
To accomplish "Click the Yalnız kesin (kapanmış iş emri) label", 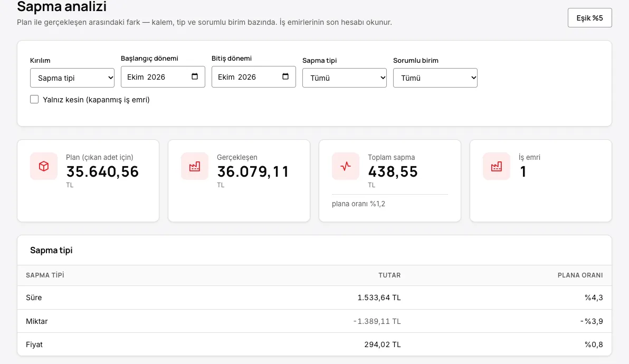I will [x=96, y=99].
